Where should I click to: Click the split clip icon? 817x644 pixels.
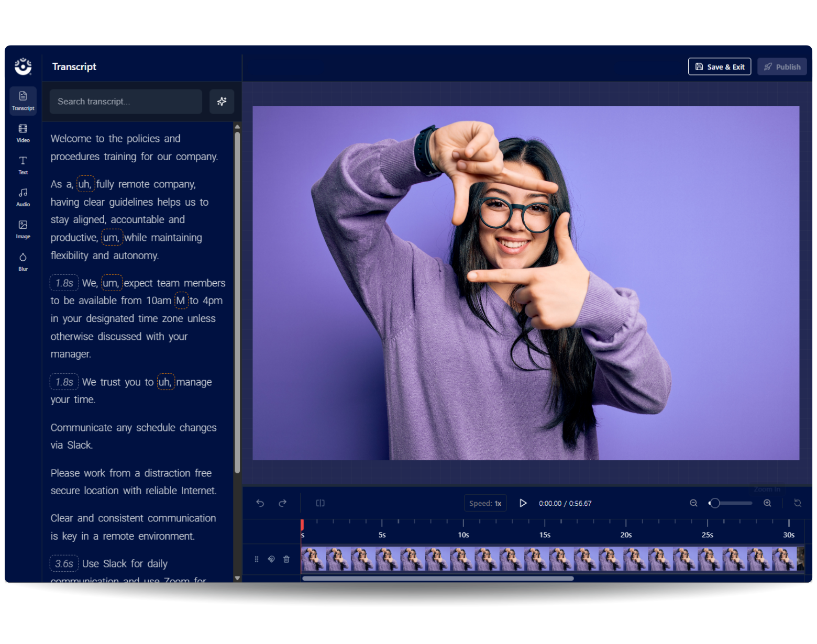coord(321,503)
